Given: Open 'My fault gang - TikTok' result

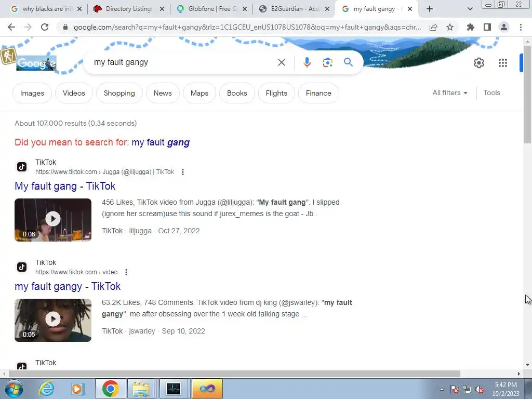Looking at the screenshot, I should (65, 186).
